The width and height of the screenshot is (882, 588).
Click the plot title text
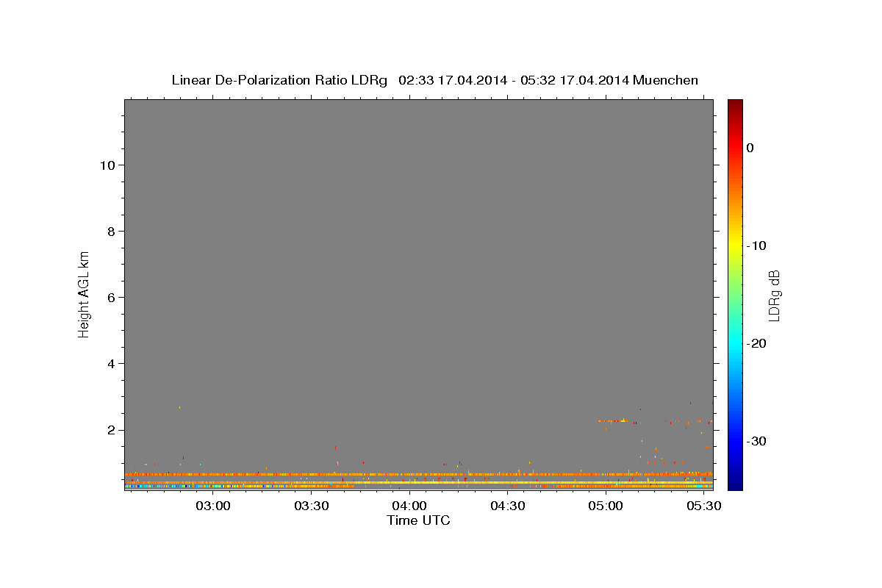click(x=434, y=80)
